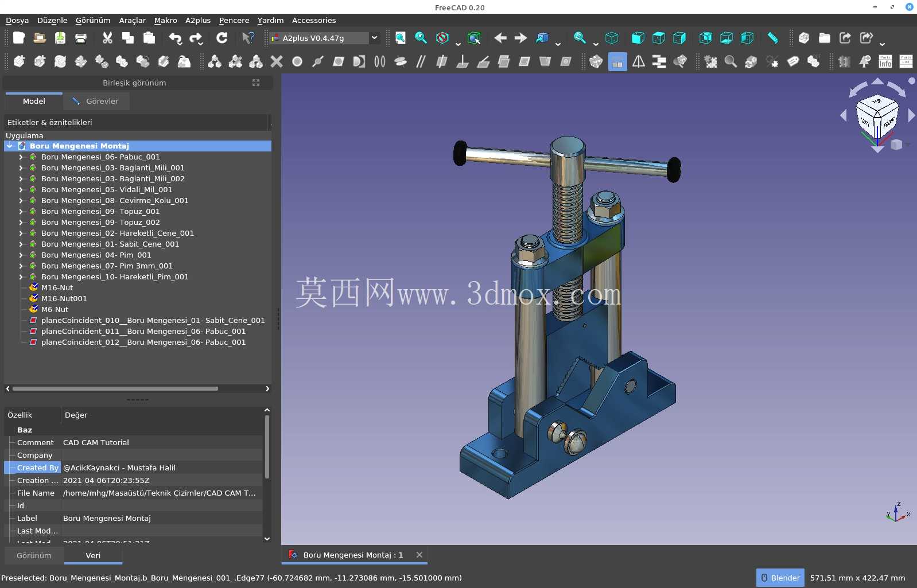The width and height of the screenshot is (917, 588).
Task: Toggle the highlighted blue A2plus toolbar button
Action: pyautogui.click(x=617, y=61)
